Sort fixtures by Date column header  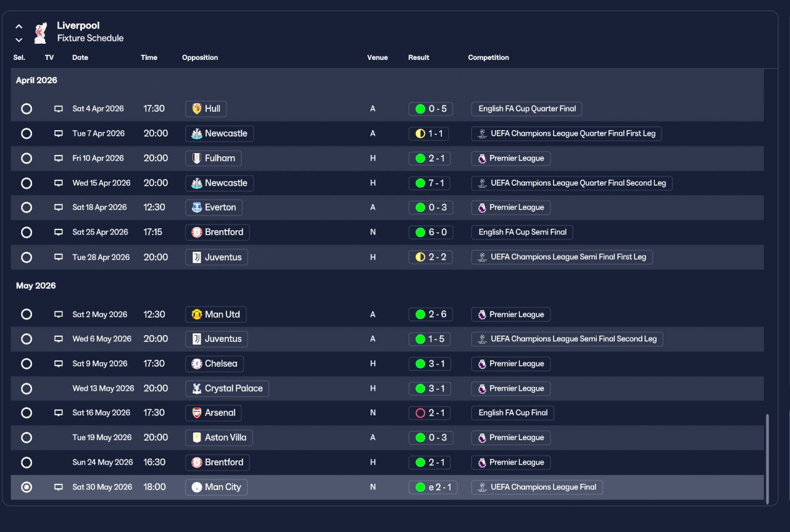click(80, 57)
